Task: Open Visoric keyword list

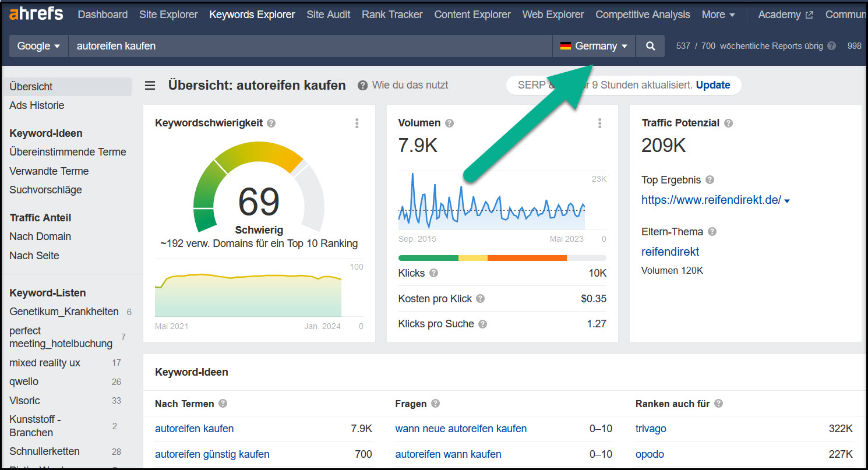Action: (24, 401)
